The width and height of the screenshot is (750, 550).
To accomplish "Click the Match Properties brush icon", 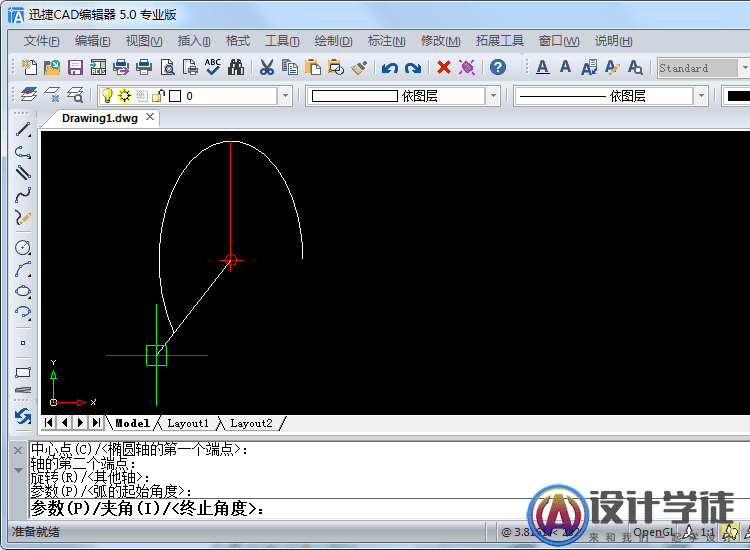I will 359,67.
